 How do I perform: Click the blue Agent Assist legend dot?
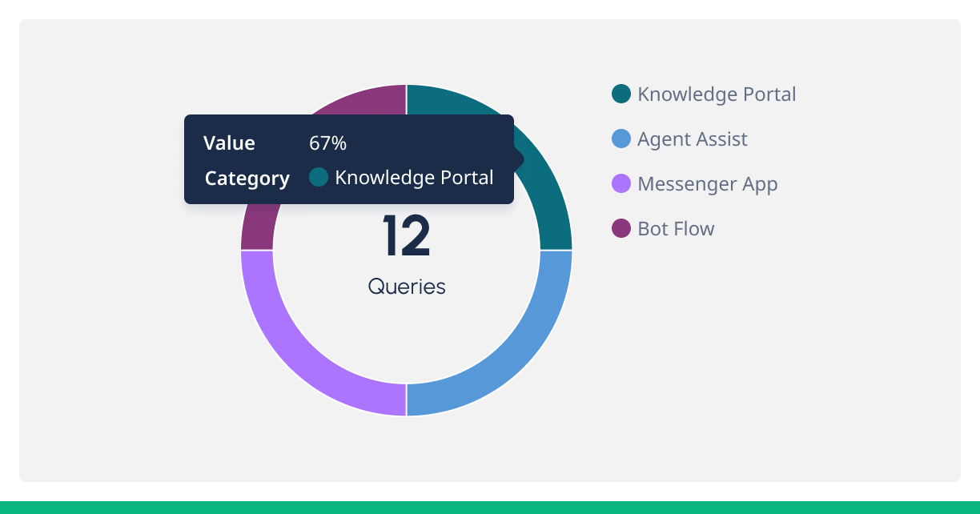coord(621,139)
